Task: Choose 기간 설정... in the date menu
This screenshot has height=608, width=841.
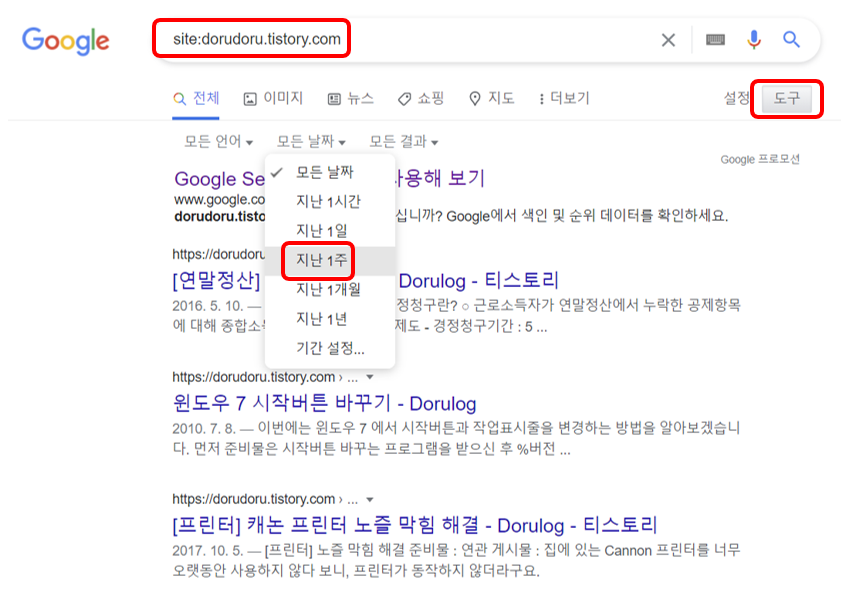Action: (330, 349)
